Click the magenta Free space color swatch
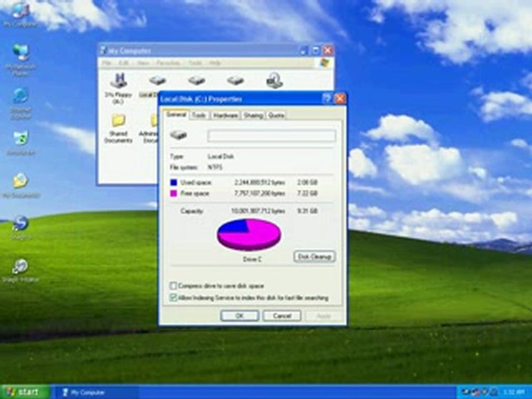 click(x=173, y=193)
